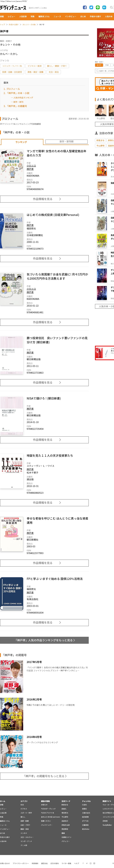This screenshot has width=114, height=868.
Task: Open 作品情報を見る for はじめての株式投資
Action: [x=44, y=258]
